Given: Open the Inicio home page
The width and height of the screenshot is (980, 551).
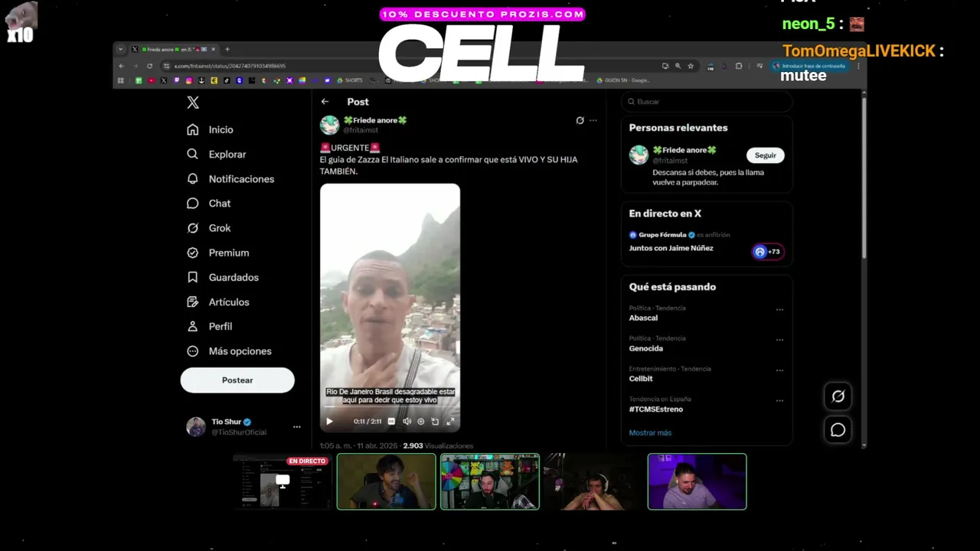Looking at the screenshot, I should (211, 129).
